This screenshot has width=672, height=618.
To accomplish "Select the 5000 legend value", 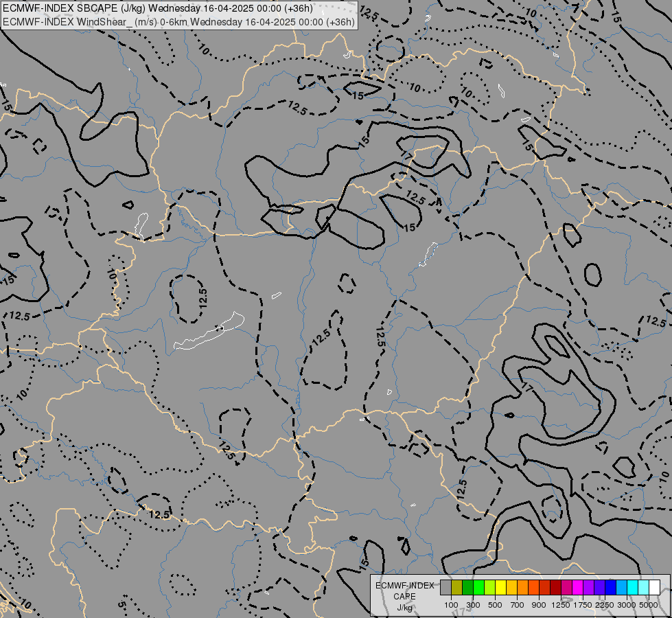I will pyautogui.click(x=649, y=605).
